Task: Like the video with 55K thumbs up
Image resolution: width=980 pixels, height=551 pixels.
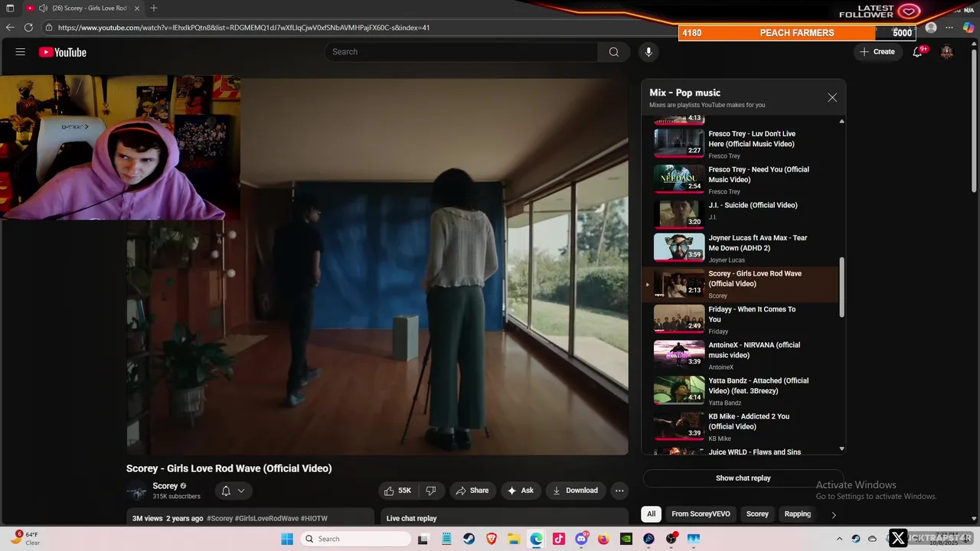Action: tap(398, 491)
